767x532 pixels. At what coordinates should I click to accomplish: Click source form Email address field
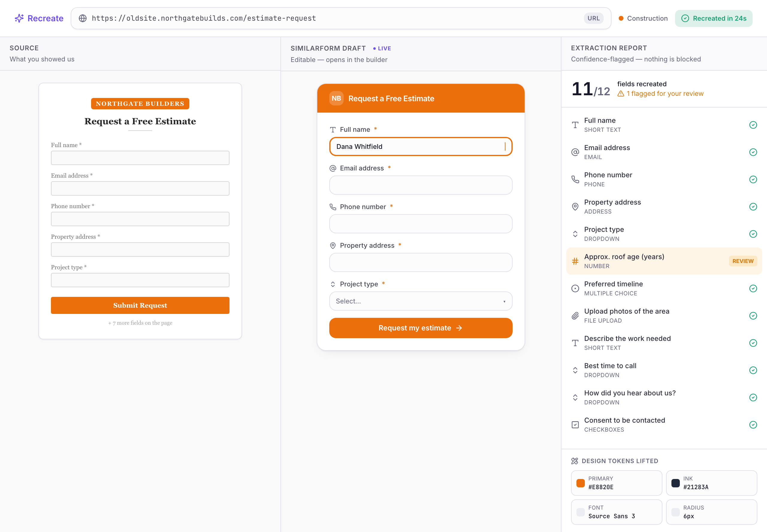pyautogui.click(x=140, y=188)
